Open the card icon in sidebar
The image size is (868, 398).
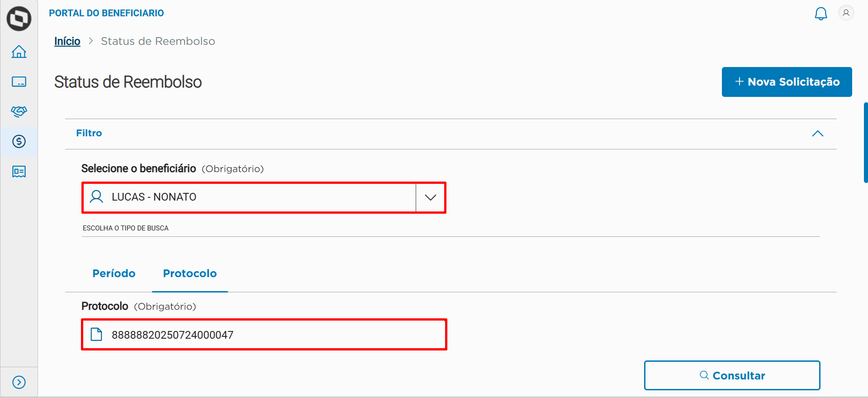coord(19,82)
